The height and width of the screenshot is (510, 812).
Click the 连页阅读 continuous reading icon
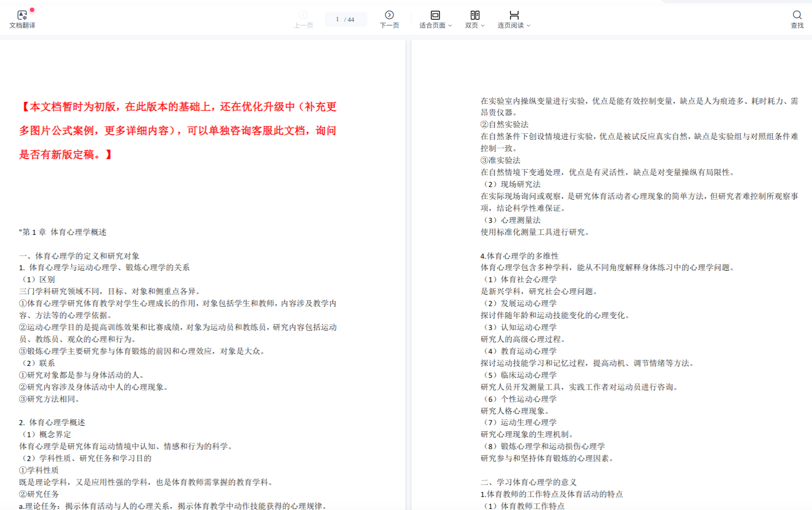pyautogui.click(x=514, y=15)
